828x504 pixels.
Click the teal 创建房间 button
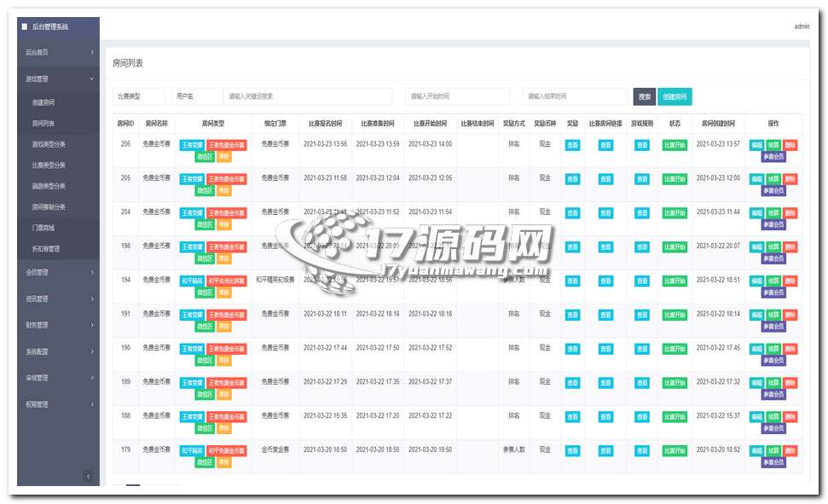point(675,97)
